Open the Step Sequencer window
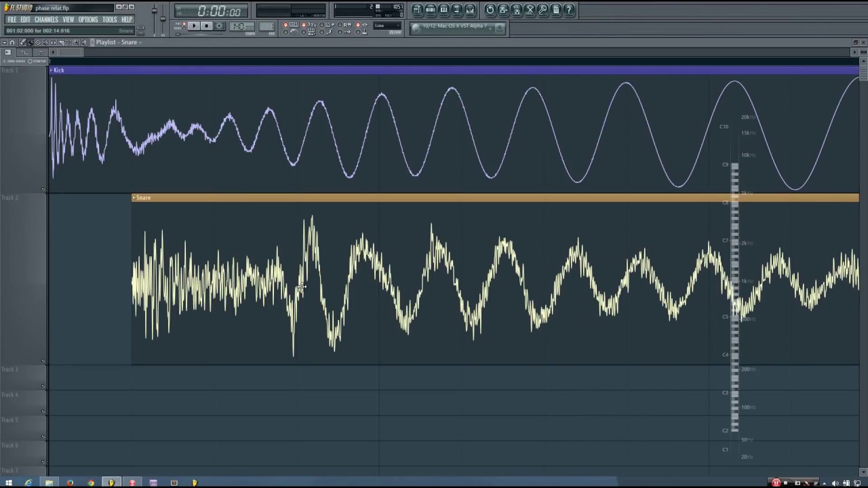This screenshot has height=488, width=868. click(430, 9)
